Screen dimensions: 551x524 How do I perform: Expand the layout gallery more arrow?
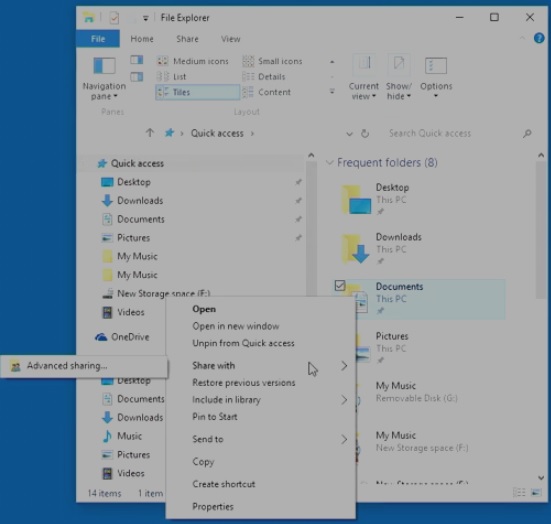tap(332, 92)
